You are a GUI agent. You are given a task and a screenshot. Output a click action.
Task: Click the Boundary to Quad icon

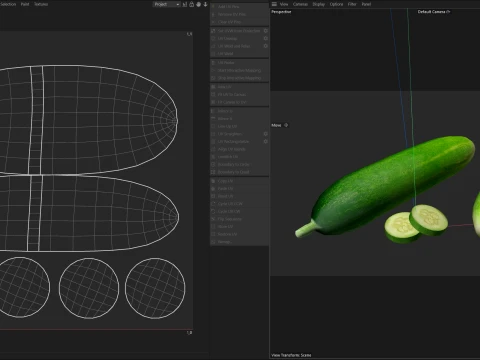(x=213, y=172)
